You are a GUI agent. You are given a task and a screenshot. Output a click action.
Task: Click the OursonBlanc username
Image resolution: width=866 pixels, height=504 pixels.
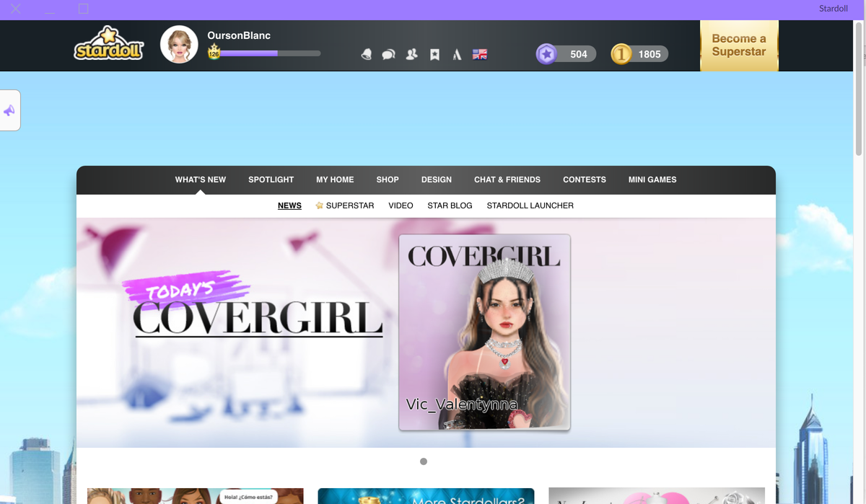[239, 35]
